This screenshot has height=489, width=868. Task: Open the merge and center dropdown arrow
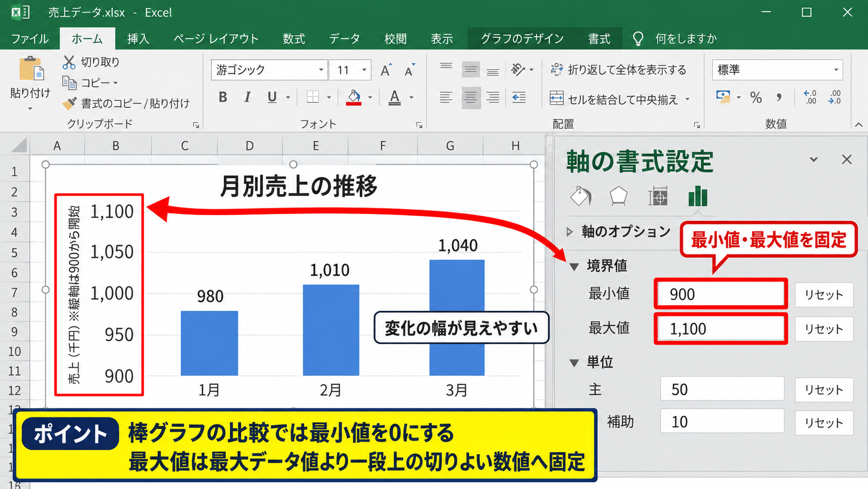(x=687, y=99)
